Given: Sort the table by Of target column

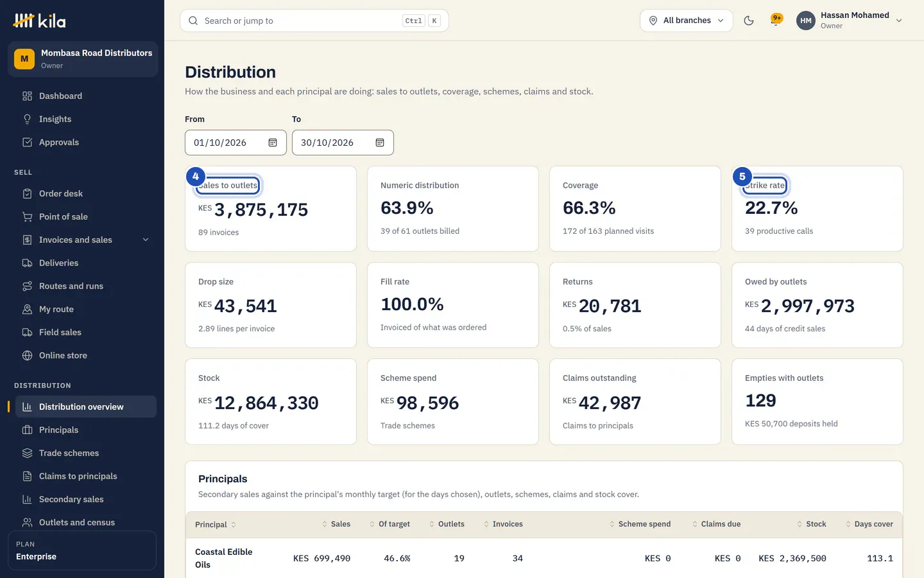Looking at the screenshot, I should (389, 524).
